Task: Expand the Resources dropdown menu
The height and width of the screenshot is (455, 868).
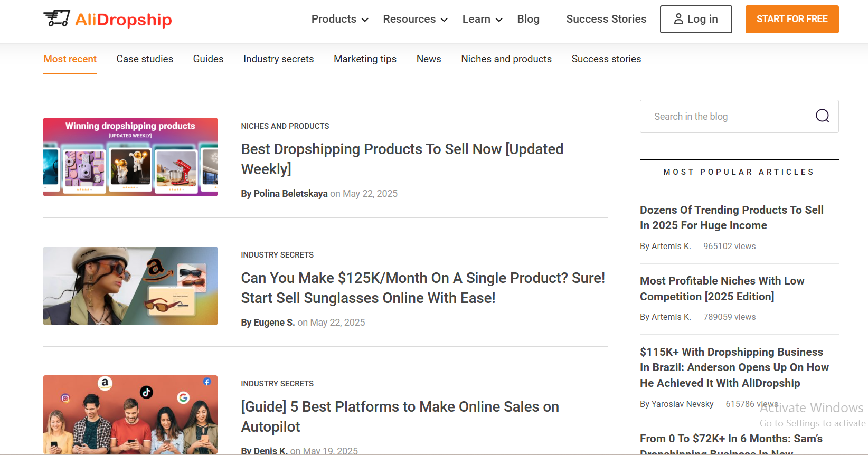Action: 416,19
